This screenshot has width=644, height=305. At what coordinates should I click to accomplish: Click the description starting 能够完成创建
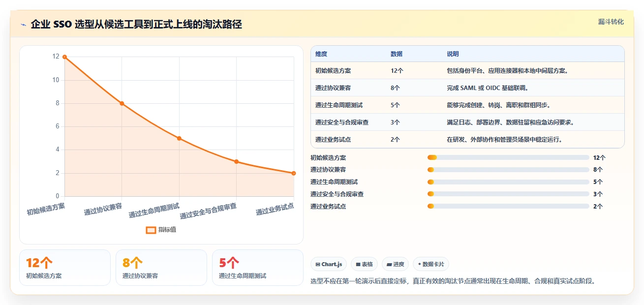click(499, 105)
